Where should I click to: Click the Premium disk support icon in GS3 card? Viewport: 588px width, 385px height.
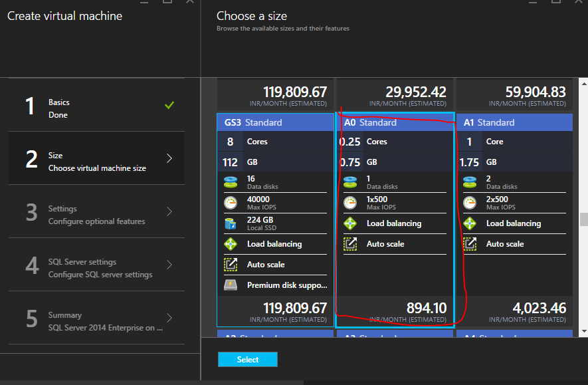pos(231,285)
